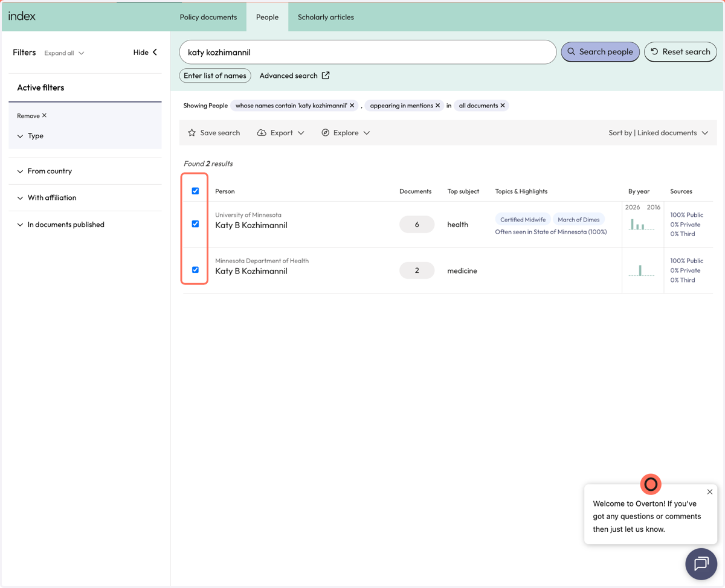The image size is (725, 588).
Task: Open the Export dropdown chevron
Action: [301, 133]
